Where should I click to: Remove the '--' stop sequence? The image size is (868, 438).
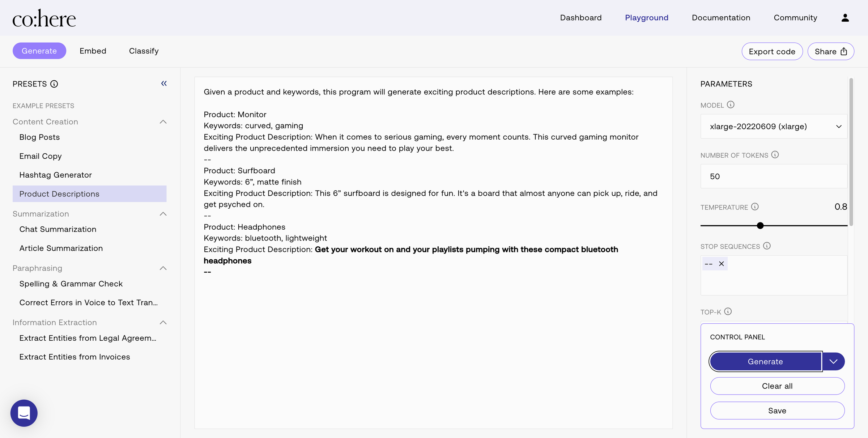tap(722, 264)
